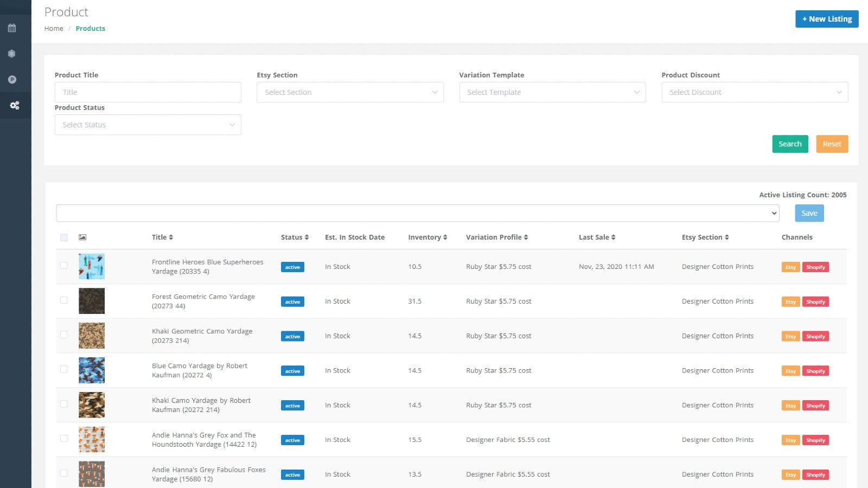Open the Product Status dropdown
The width and height of the screenshot is (868, 488).
tap(148, 125)
